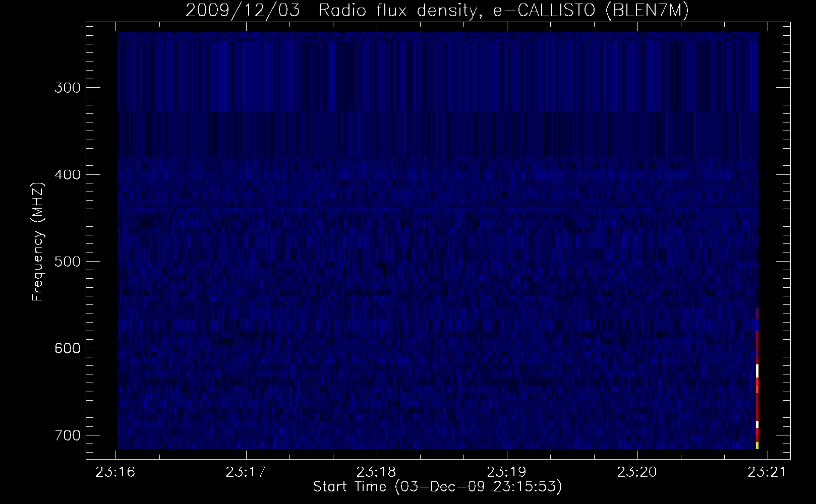Click the 500 frequency tick label

68,261
